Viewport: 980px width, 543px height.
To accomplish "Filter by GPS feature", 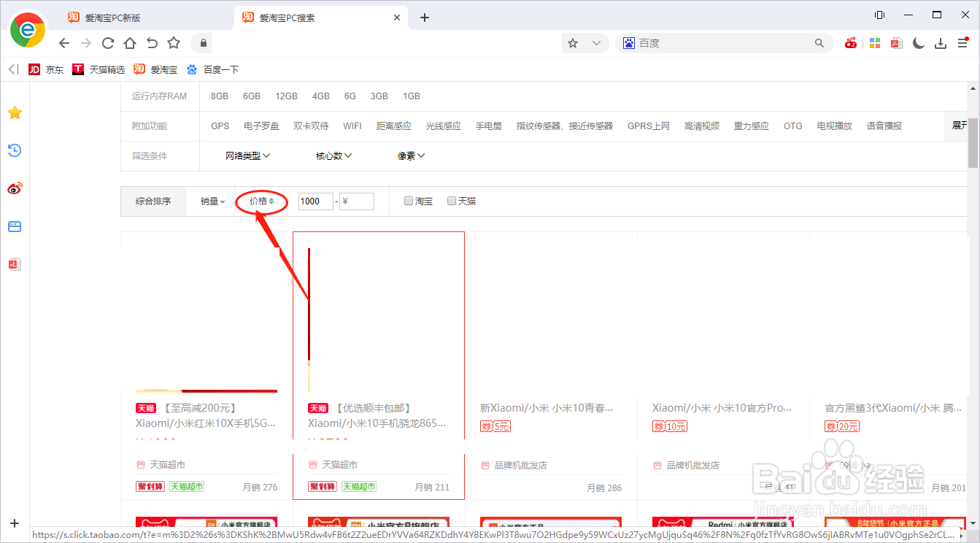I will pyautogui.click(x=220, y=126).
